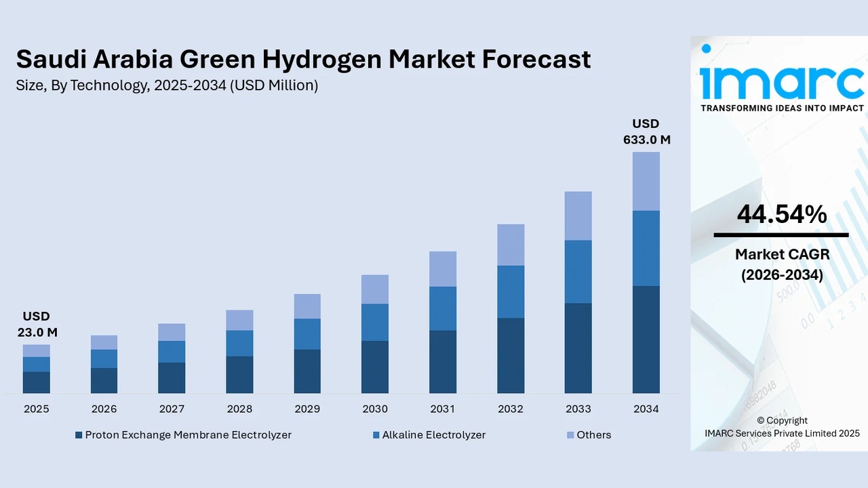Click the Saudi Arabia Green Hydrogen Market Forecast title
This screenshot has width=868, height=488.
[x=303, y=60]
